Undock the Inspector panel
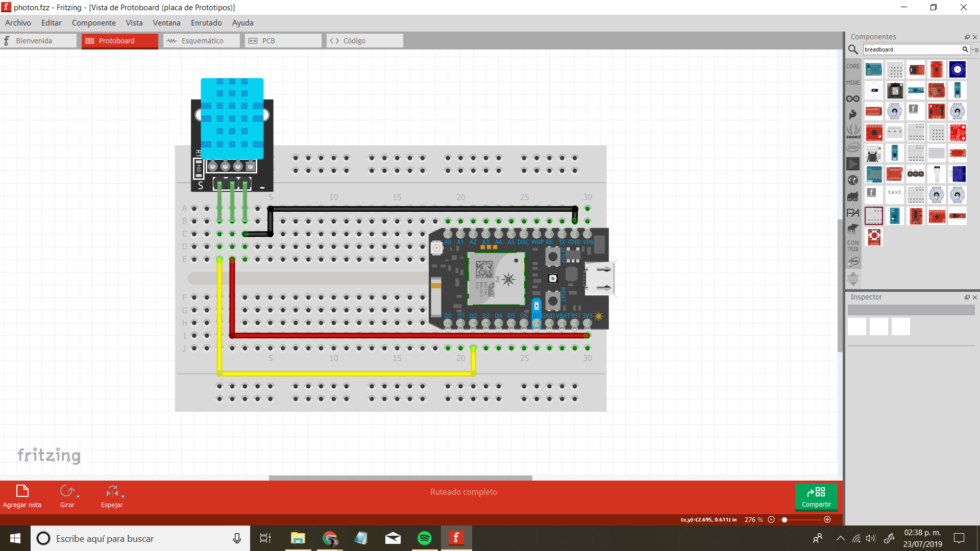The height and width of the screenshot is (551, 980). click(x=967, y=297)
